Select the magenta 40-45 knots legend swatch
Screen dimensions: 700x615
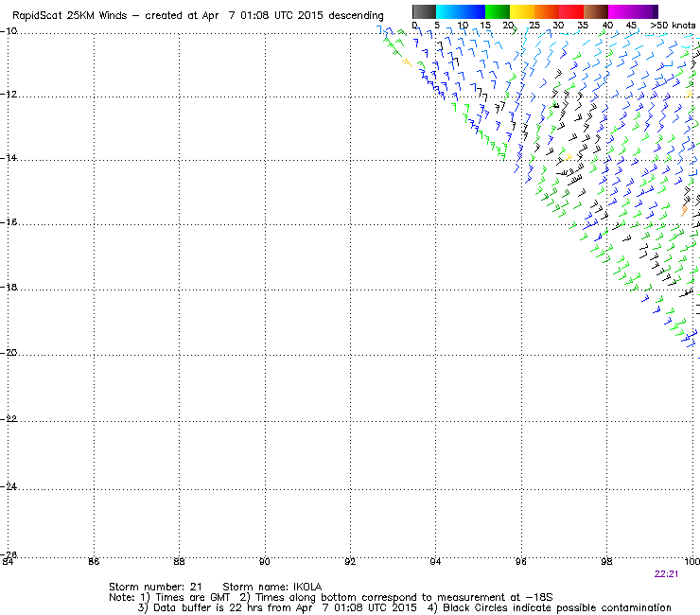click(621, 11)
